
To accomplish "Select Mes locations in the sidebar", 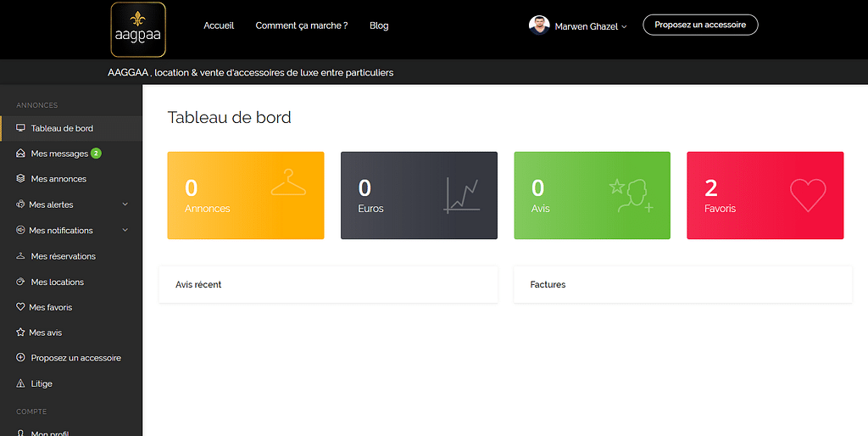I will [x=57, y=282].
